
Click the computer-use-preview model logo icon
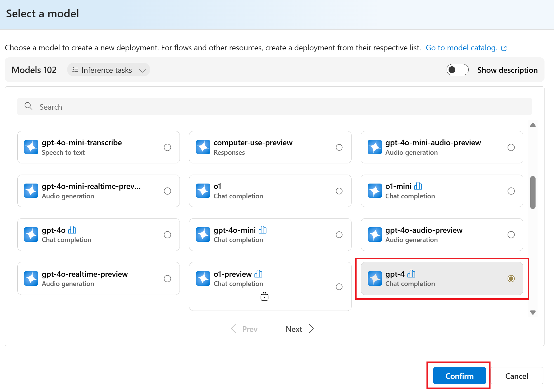click(x=203, y=147)
